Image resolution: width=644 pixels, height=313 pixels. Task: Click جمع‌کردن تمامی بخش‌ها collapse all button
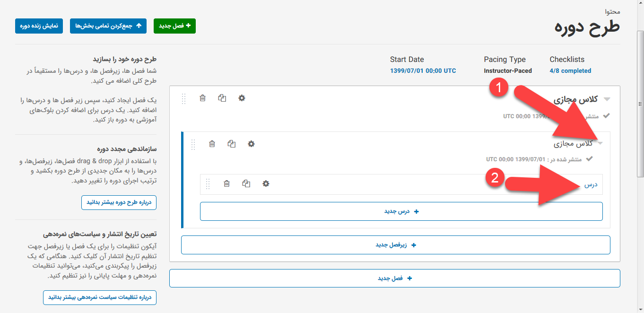click(x=108, y=26)
